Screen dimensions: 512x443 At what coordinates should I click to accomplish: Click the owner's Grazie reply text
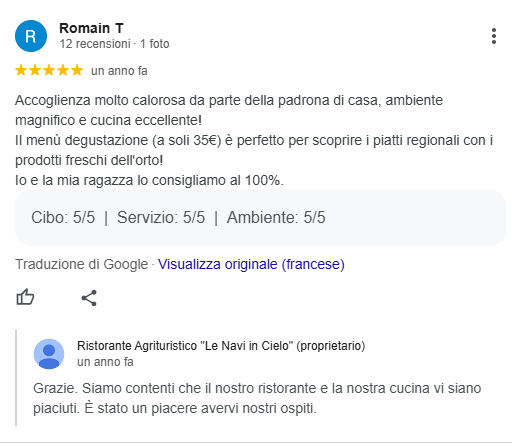(x=257, y=398)
